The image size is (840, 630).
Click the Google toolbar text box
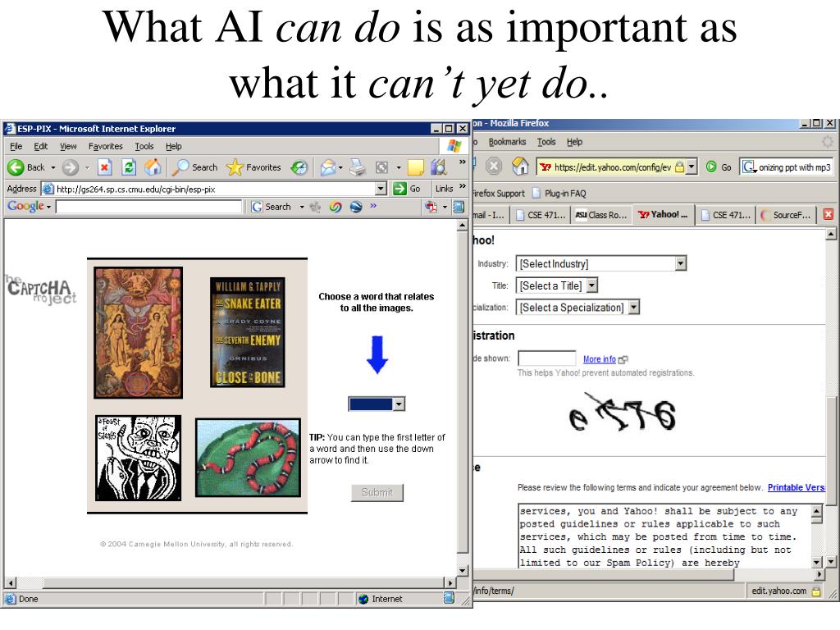[149, 207]
